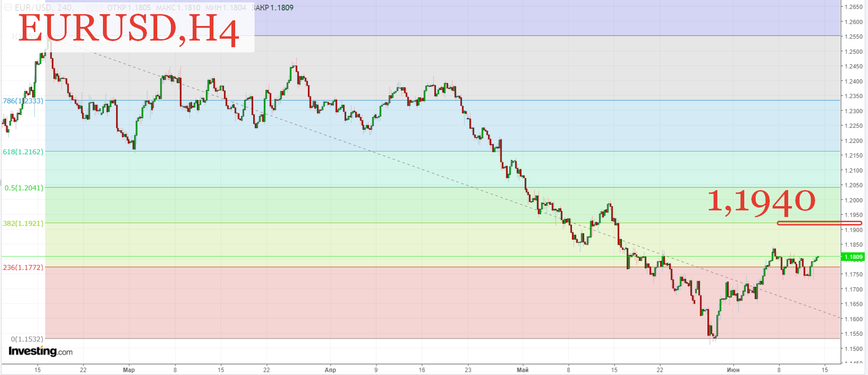Toggle the eye visibility icon in the legend
868x375 pixels.
(89, 8)
